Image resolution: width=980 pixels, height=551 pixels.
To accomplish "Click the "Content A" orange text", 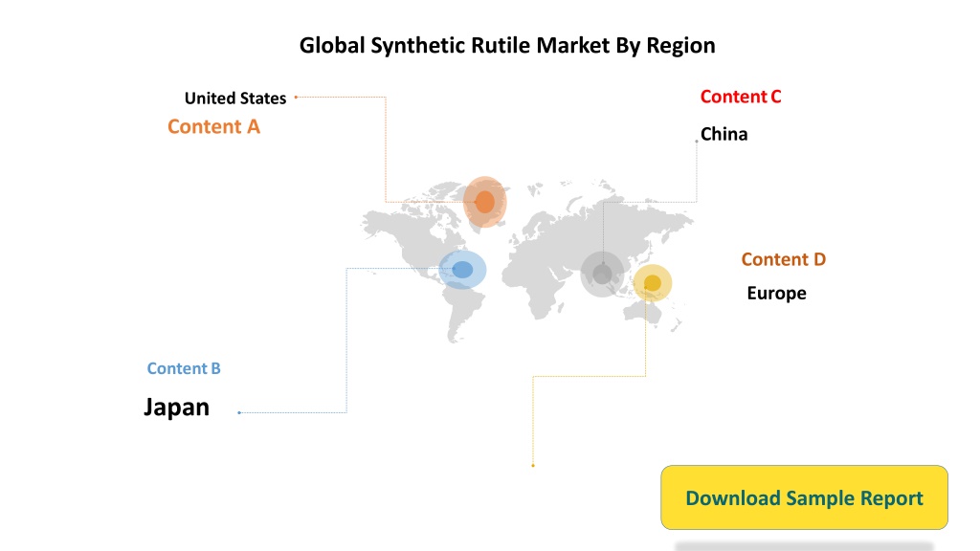I will pos(213,127).
